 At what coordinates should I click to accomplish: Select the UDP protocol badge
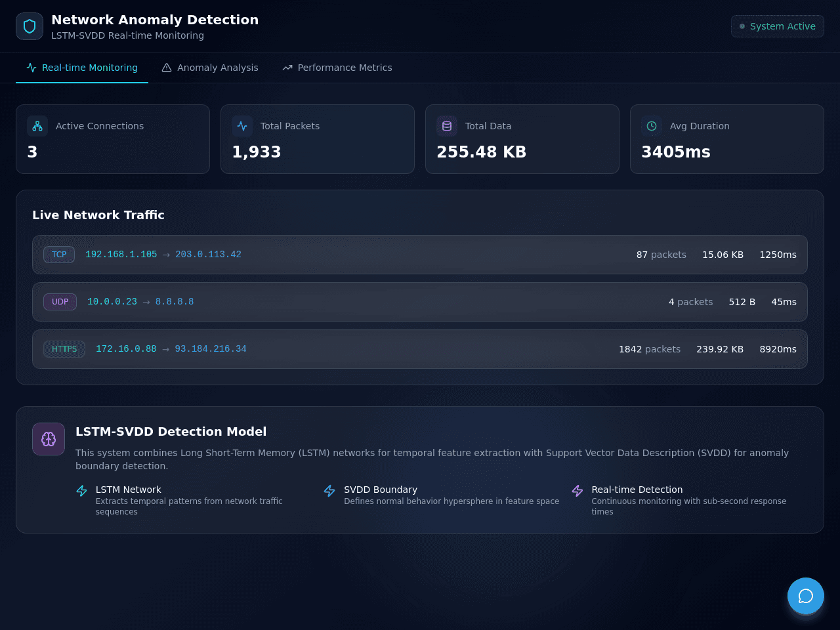pos(60,302)
